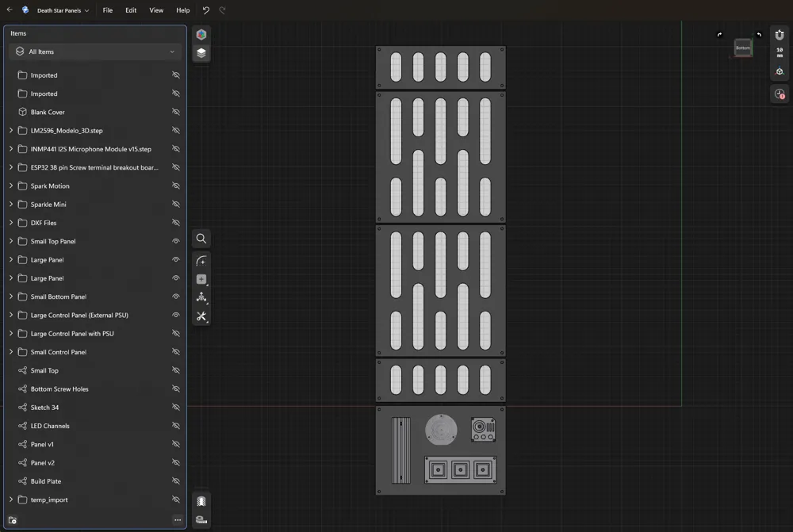Click the magnet snapping icon
Screen dimensions: 793x532
(780, 35)
